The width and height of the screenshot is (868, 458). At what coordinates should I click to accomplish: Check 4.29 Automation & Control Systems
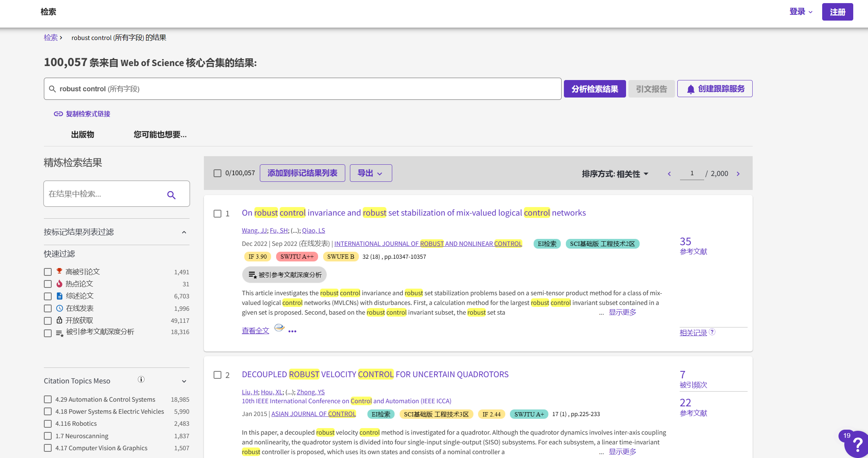48,399
